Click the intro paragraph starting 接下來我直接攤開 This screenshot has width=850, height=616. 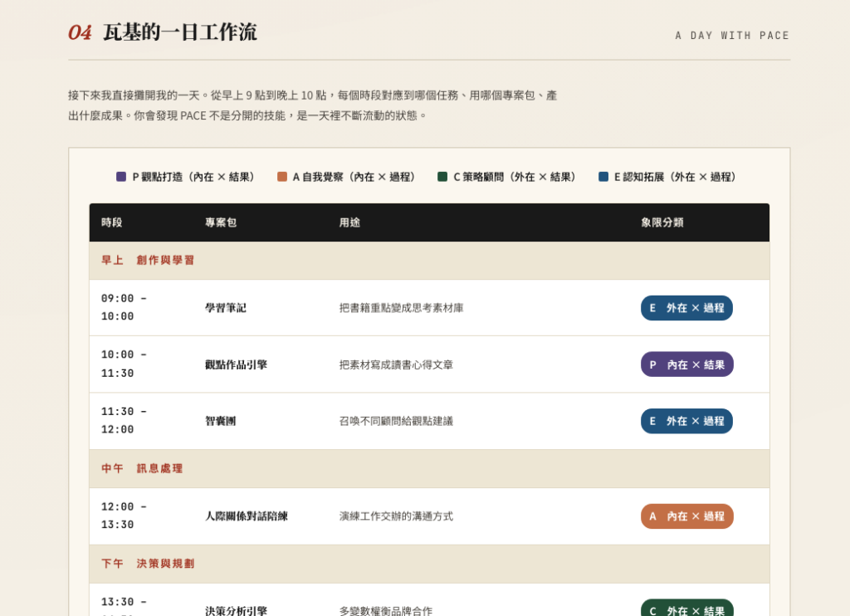pyautogui.click(x=313, y=105)
